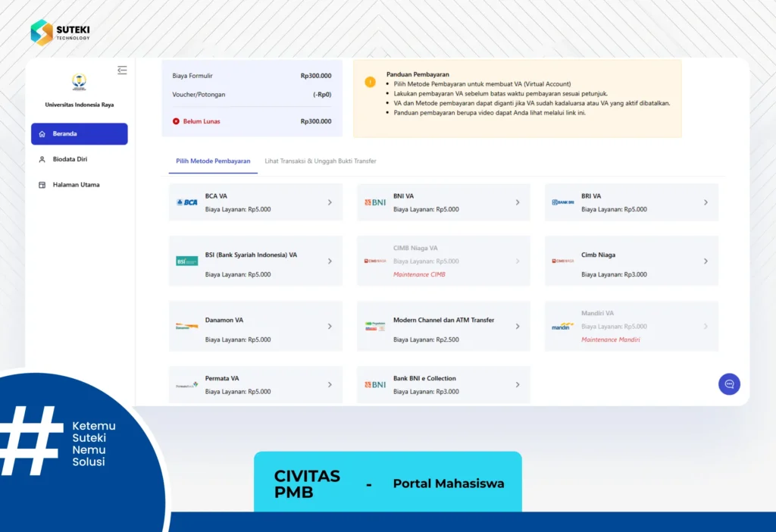Viewport: 776px width, 532px height.
Task: Click the Panduan Pembayaran heading
Action: (x=418, y=74)
